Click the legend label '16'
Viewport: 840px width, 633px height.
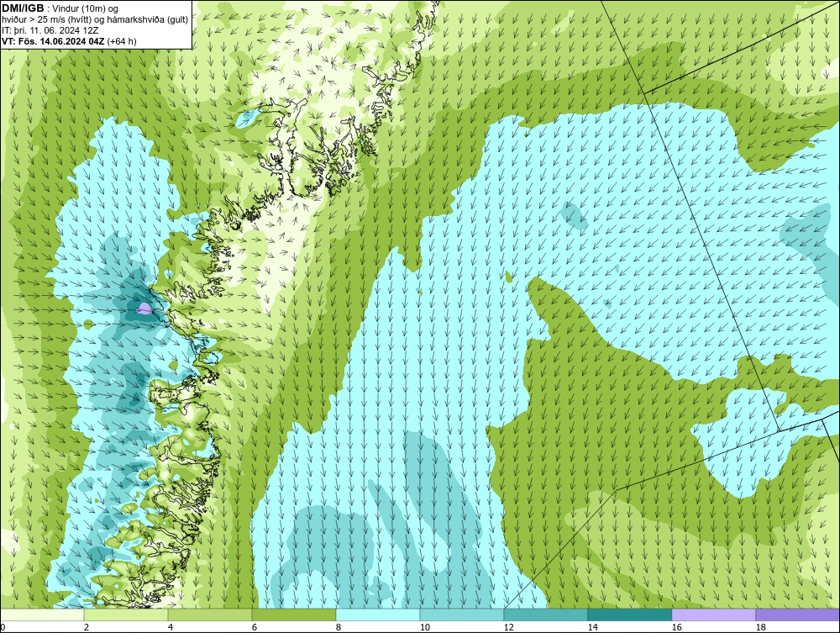pos(676,627)
